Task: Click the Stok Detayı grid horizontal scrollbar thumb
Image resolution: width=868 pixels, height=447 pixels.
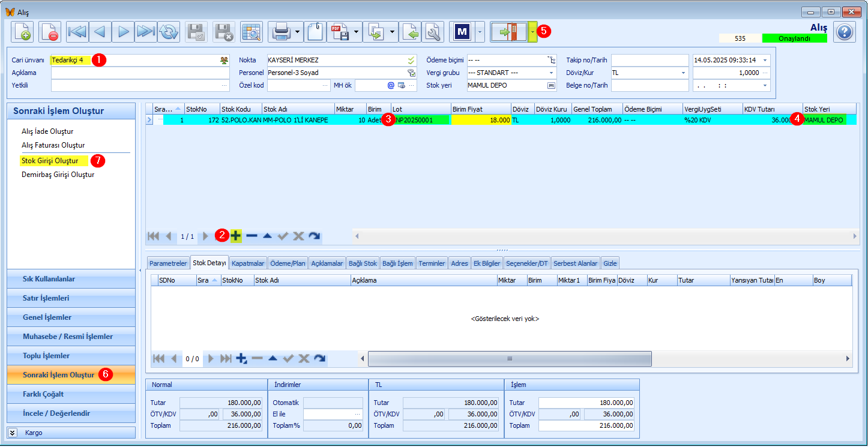Action: point(510,359)
